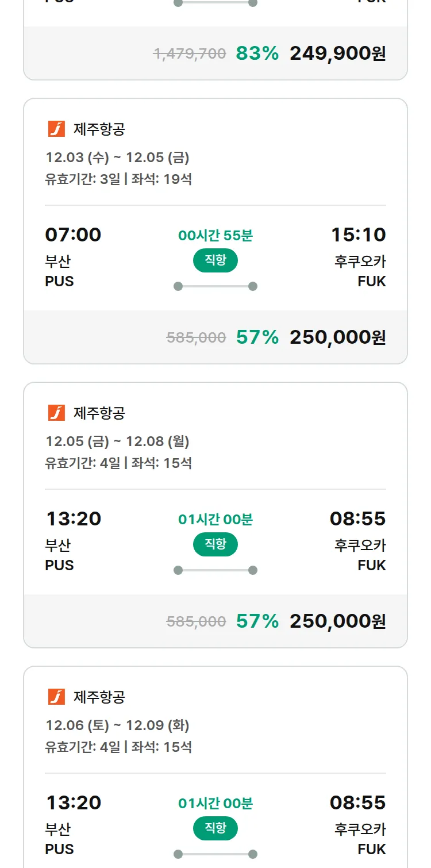Click Jeju Air logo on 12.03 flight card
Screen dimensions: 431x868
tap(56, 129)
